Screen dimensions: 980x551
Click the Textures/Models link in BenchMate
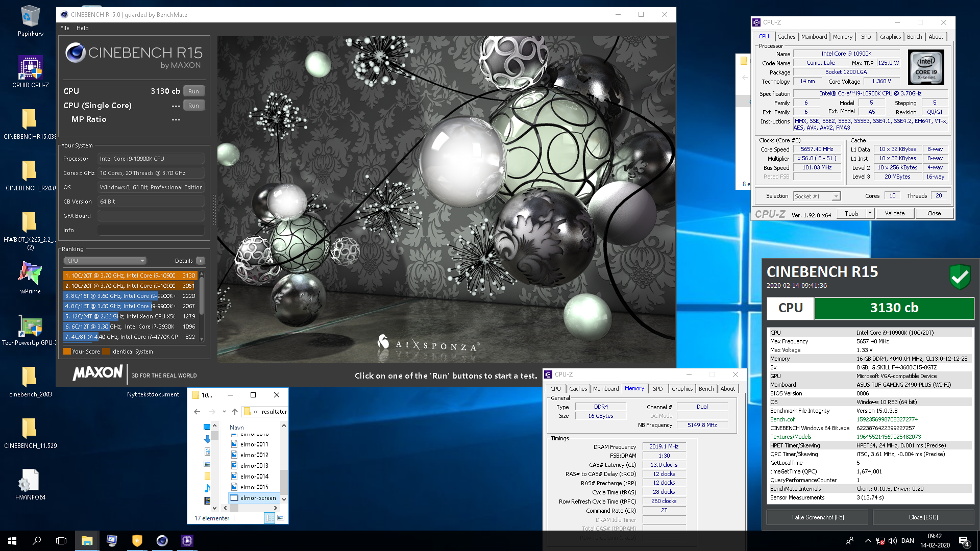(791, 437)
